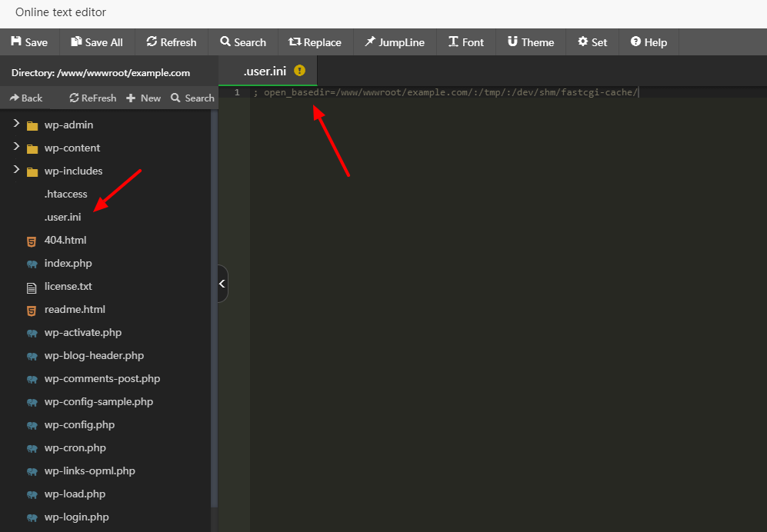This screenshot has height=532, width=767.
Task: Open the Help menu
Action: click(x=649, y=42)
